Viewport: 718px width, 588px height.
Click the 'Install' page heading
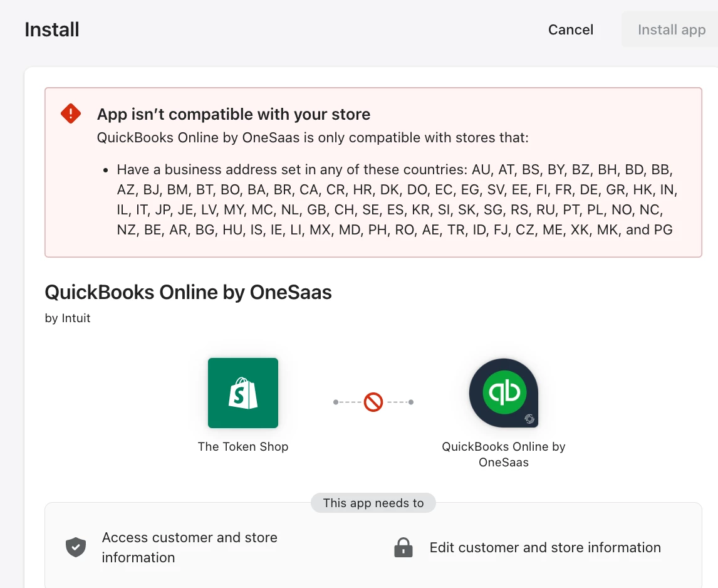pos(52,30)
